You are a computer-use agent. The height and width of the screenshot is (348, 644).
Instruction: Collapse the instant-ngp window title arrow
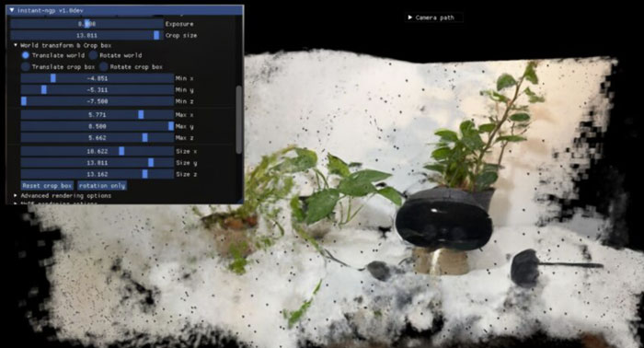(x=12, y=10)
